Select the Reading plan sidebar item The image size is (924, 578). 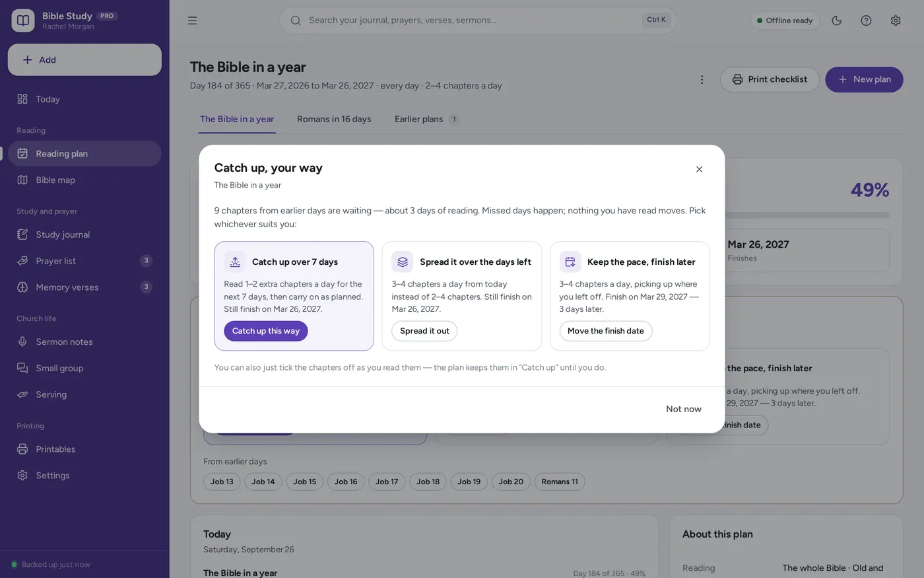pos(84,153)
